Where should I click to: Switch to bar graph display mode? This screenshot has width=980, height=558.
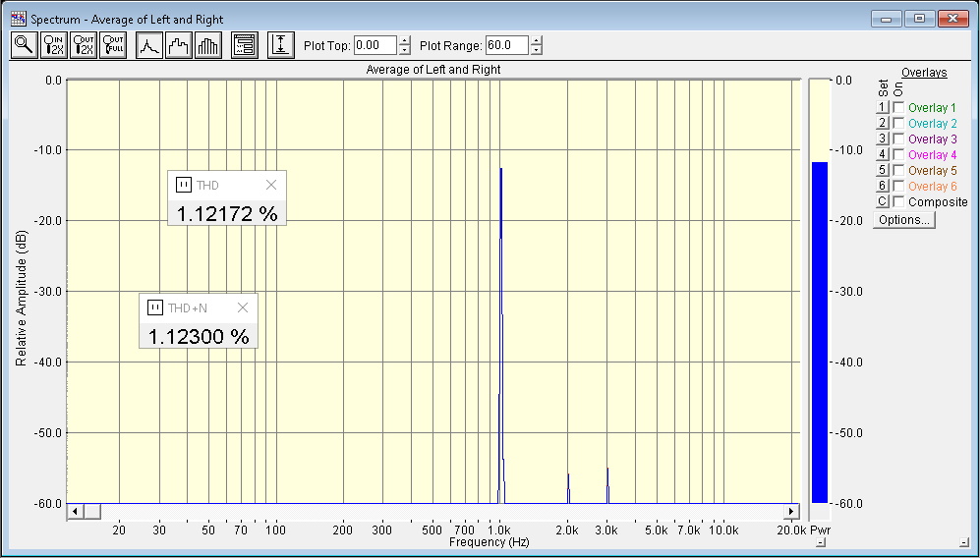[208, 45]
